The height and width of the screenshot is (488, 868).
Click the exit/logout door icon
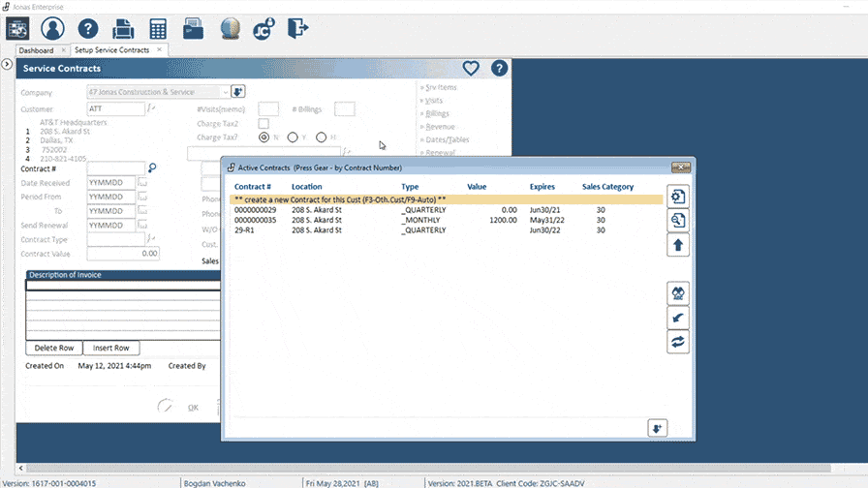tap(297, 28)
